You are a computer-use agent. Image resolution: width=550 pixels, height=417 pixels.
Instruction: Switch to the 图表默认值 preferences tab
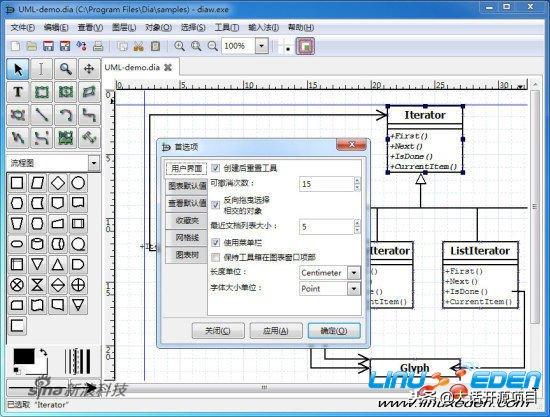(187, 186)
